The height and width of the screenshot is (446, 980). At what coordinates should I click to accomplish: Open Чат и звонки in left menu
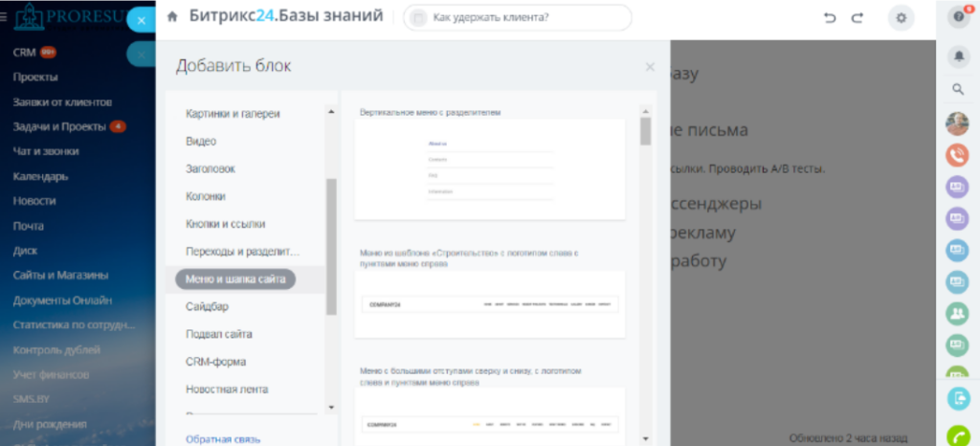46,151
